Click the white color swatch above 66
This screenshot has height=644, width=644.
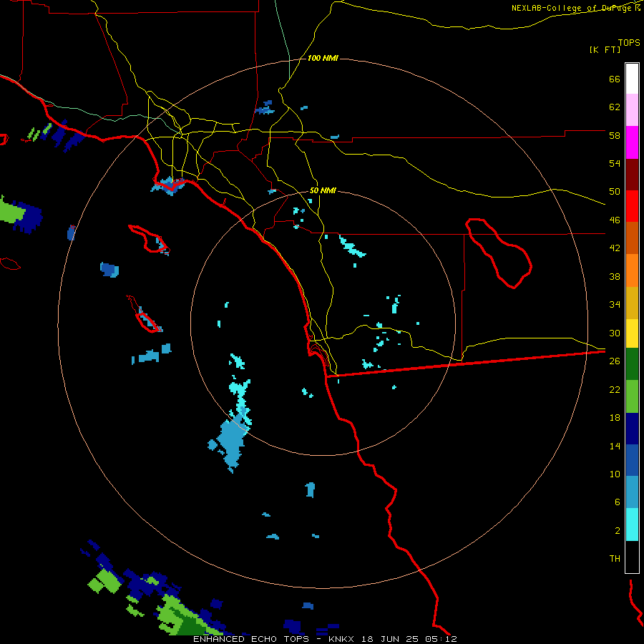coord(632,79)
